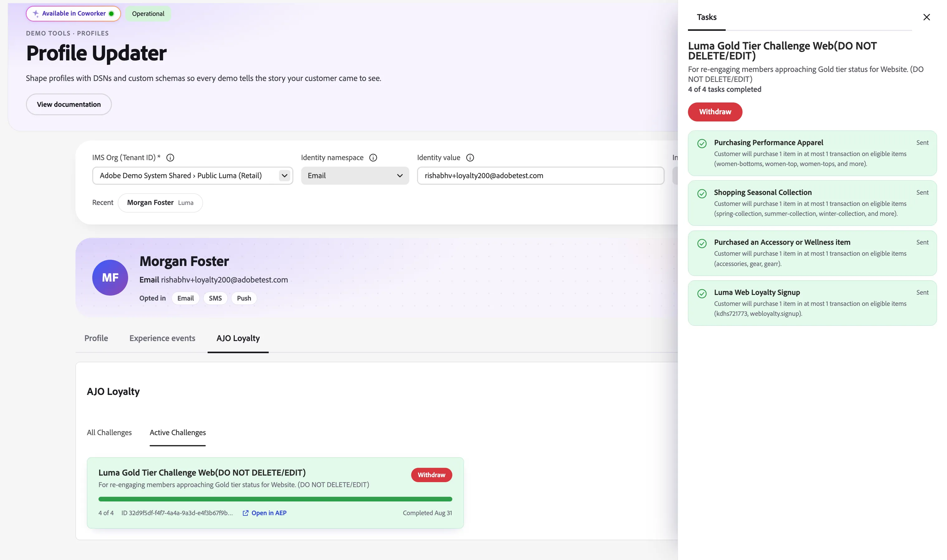Select the AJO Loyalty tab
Screen dimensions: 947x560
tap(238, 339)
